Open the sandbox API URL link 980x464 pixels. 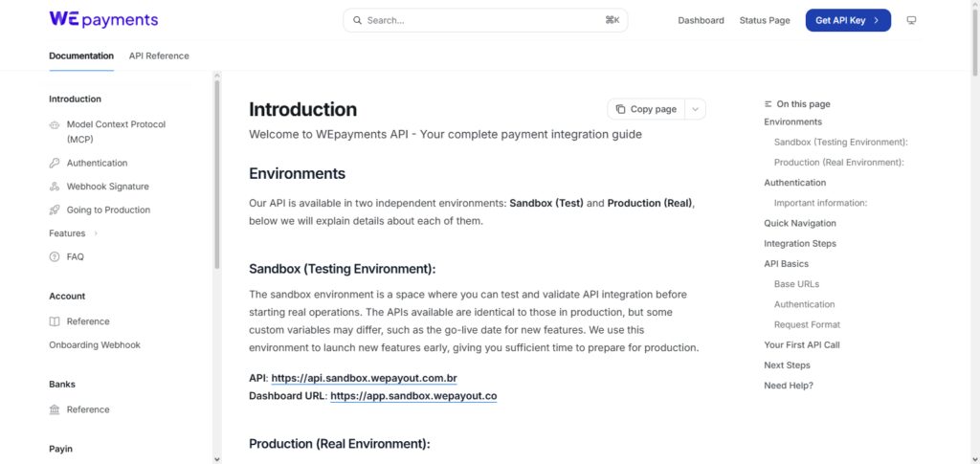[x=364, y=379]
